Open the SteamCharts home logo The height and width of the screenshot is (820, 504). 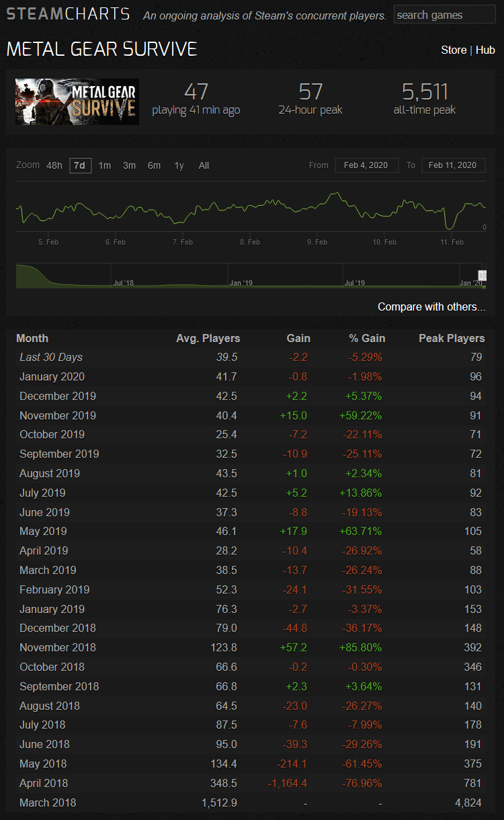tap(68, 14)
